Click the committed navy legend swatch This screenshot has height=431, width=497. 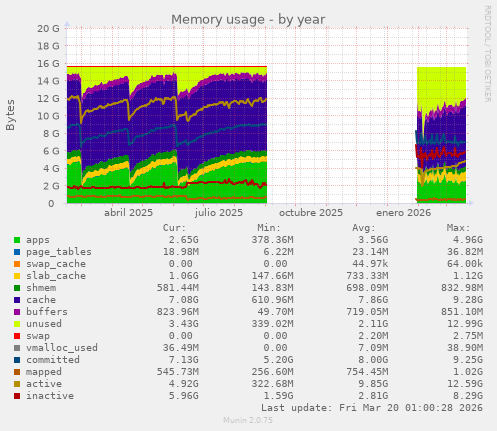pyautogui.click(x=17, y=360)
